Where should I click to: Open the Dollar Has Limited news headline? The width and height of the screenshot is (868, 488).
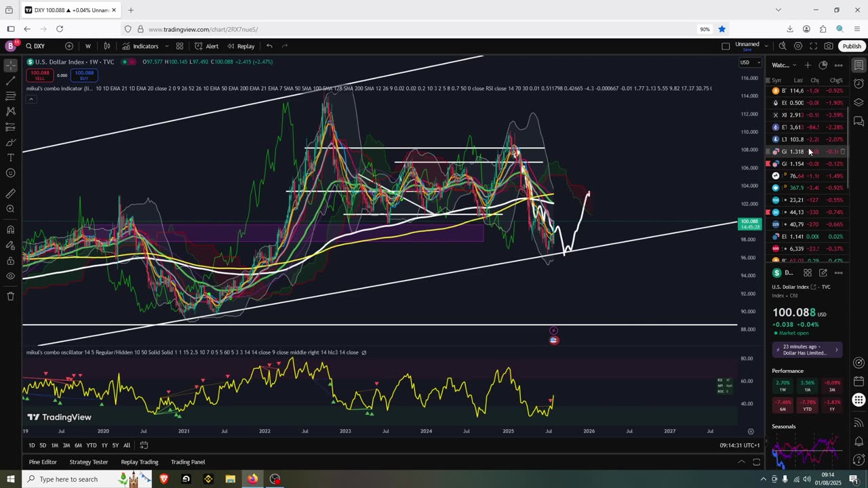pyautogui.click(x=808, y=350)
